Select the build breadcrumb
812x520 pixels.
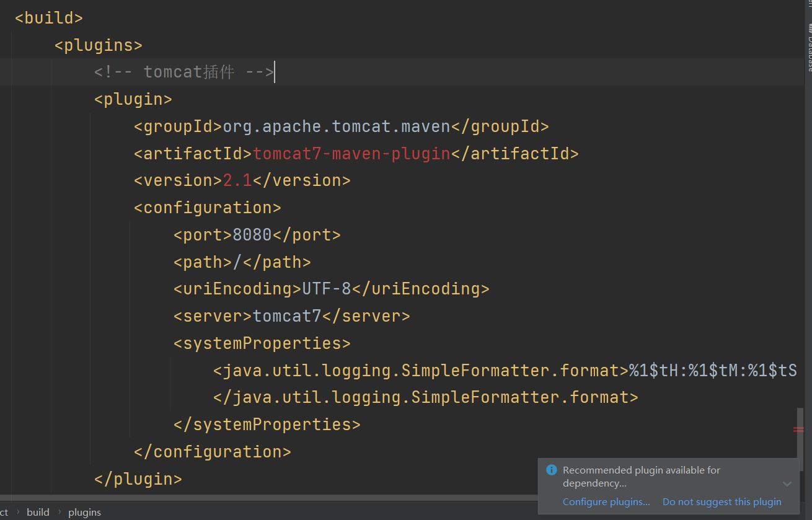coord(38,512)
